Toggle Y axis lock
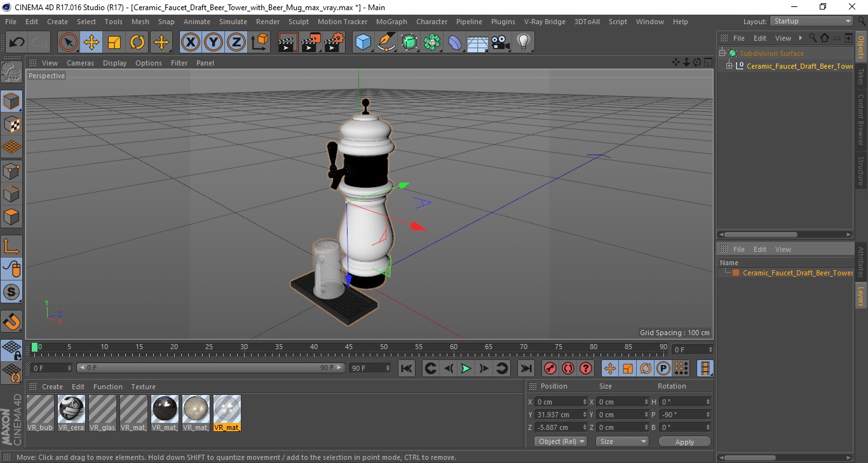The image size is (868, 463). click(x=214, y=43)
